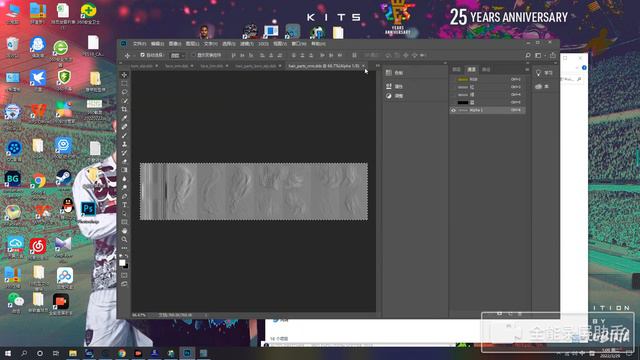Select the Clone Stamp tool

[x=124, y=144]
